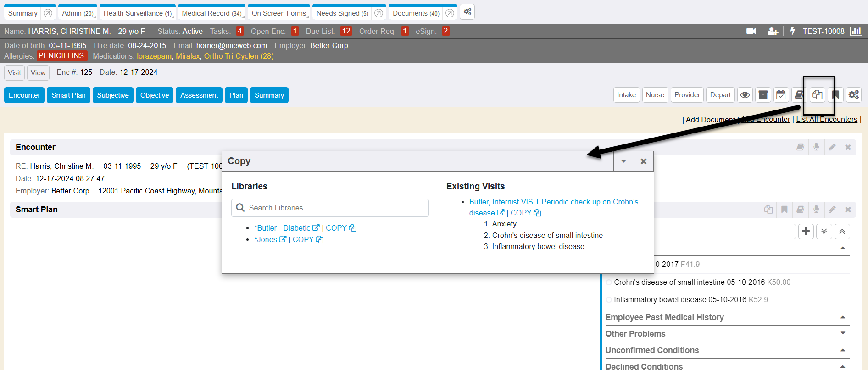Click the microphone icon in Encounter section header
This screenshot has height=370, width=868.
pos(816,147)
